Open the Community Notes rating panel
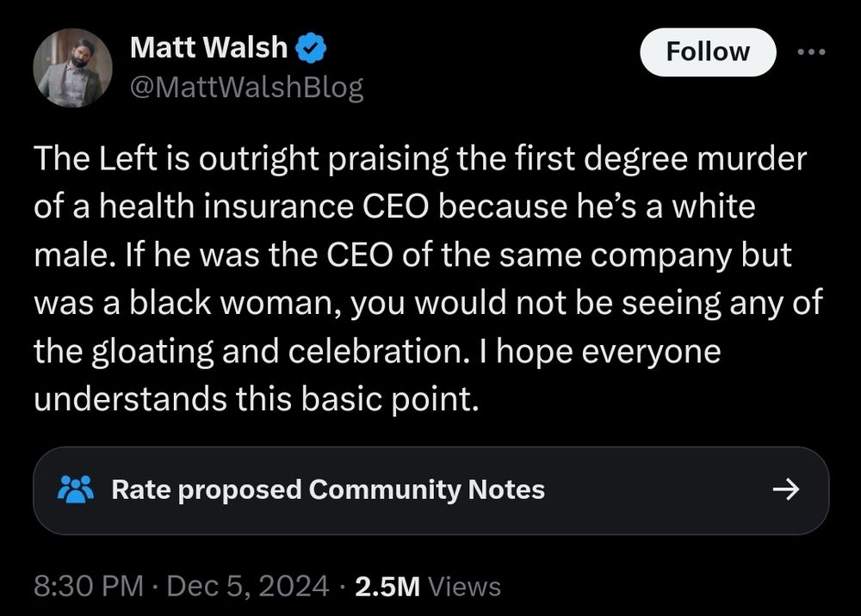Viewport: 861px width, 616px height. point(430,489)
